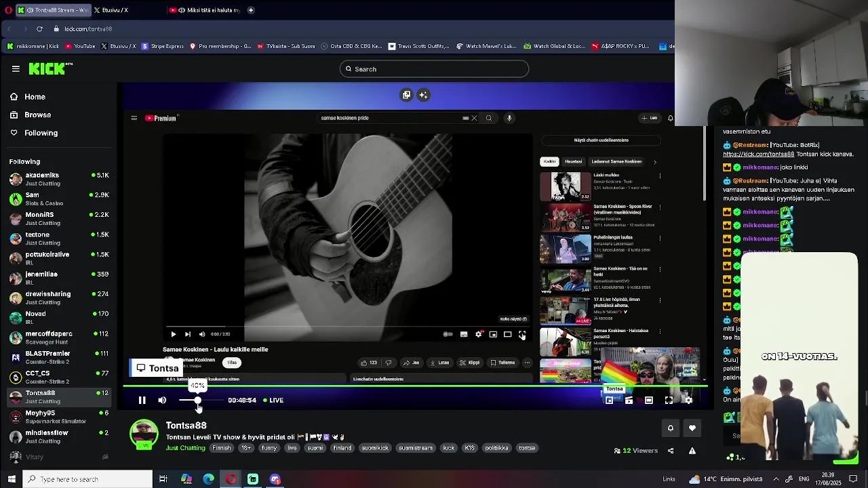The image size is (868, 488).
Task: Reload the page in the browser
Action: [39, 28]
